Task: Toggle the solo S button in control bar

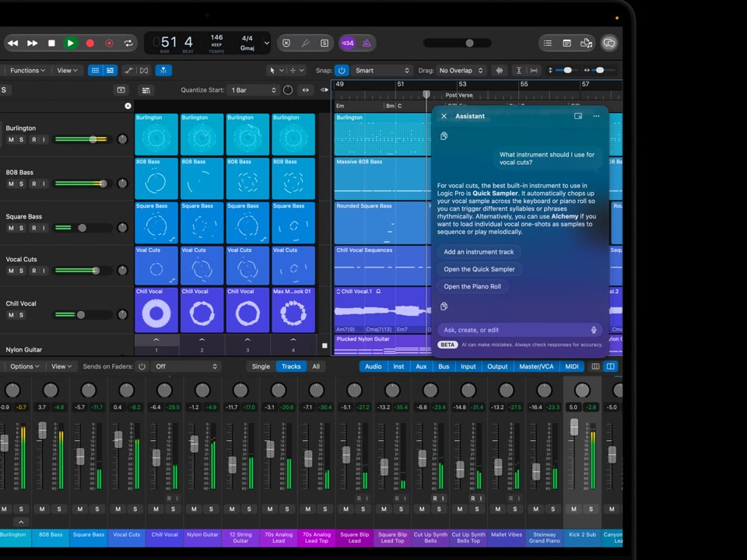Action: [x=324, y=44]
